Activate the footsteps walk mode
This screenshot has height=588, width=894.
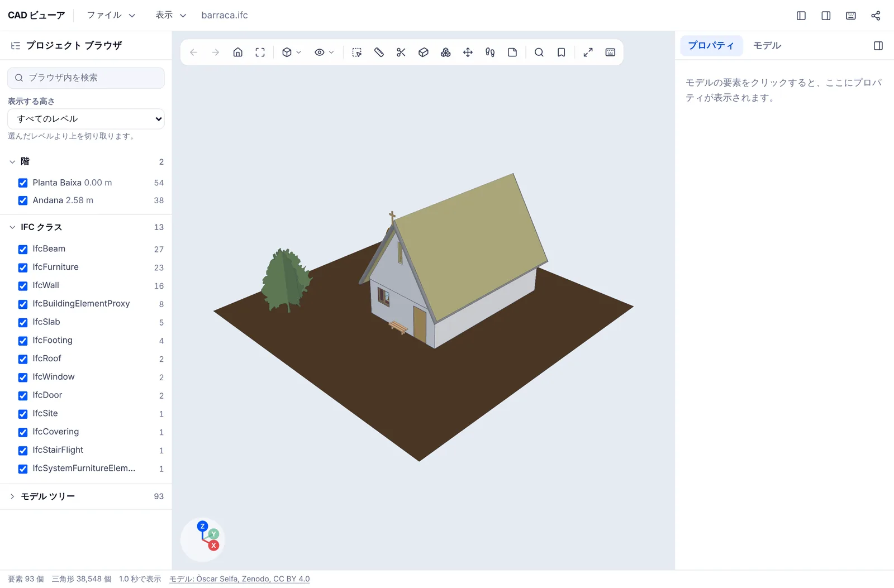(490, 52)
